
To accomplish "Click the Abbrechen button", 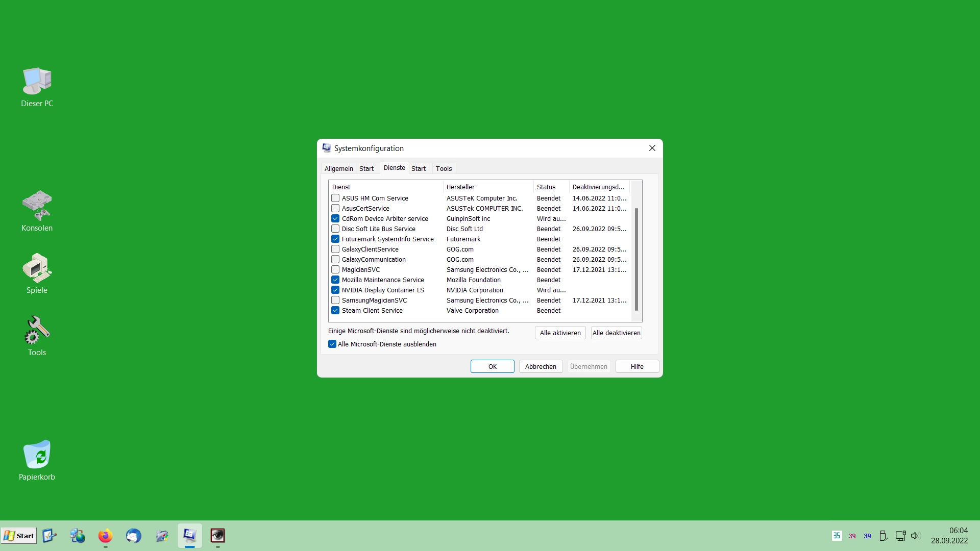I will pyautogui.click(x=541, y=367).
